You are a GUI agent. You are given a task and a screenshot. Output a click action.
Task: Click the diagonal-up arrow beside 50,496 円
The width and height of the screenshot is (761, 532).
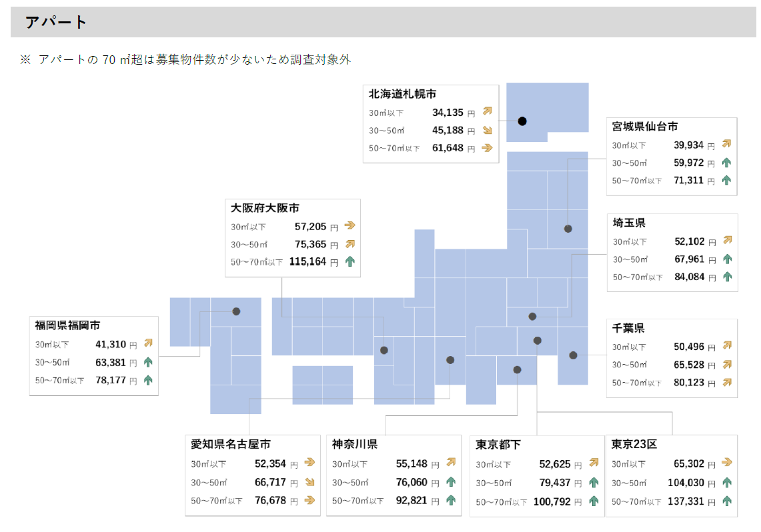[726, 345]
